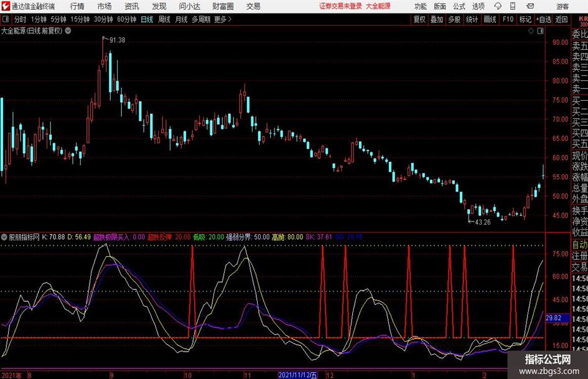Select the 月线 monthly period tab

click(181, 19)
